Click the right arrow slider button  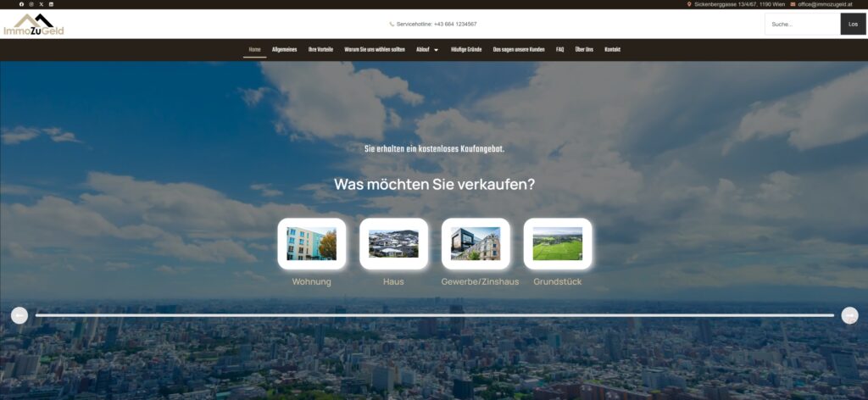click(849, 315)
